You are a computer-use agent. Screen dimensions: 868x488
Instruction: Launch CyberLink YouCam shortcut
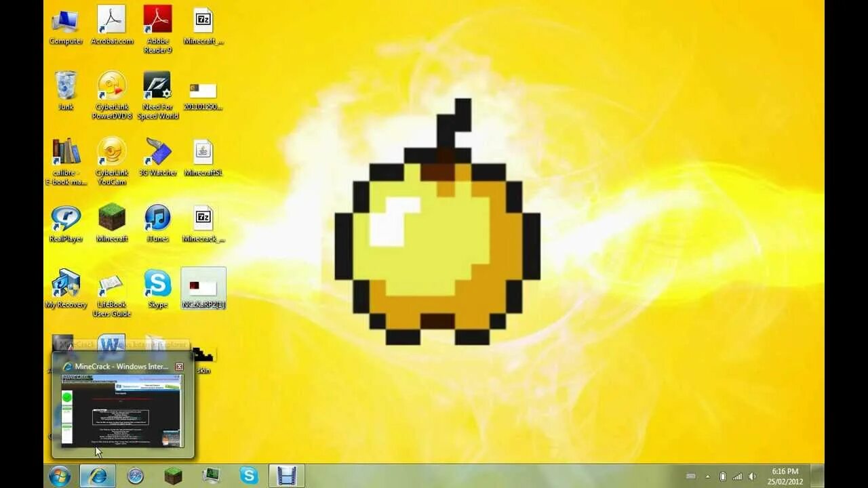tap(112, 161)
